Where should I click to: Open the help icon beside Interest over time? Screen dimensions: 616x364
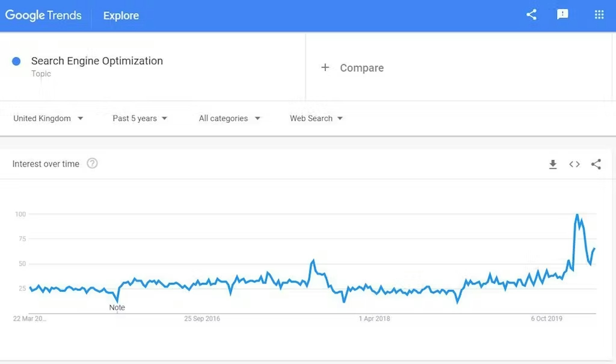[x=92, y=163]
